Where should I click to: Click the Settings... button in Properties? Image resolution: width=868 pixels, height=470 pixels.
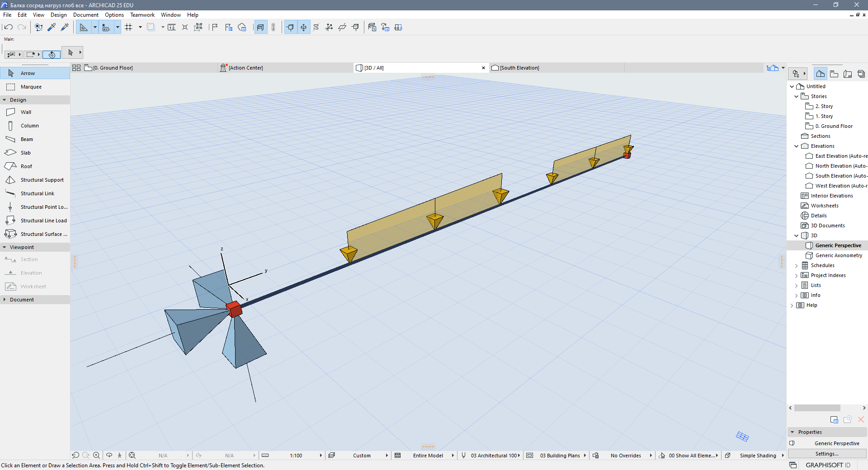point(826,454)
